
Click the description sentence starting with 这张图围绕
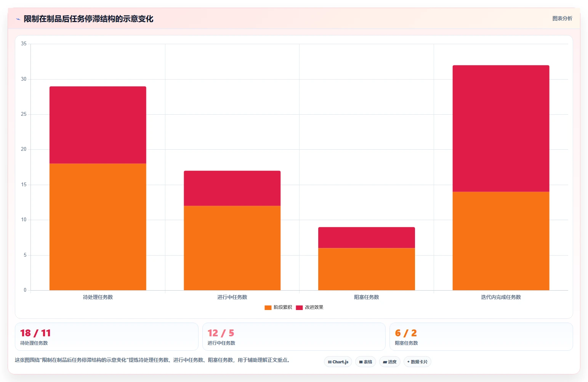[x=152, y=360]
